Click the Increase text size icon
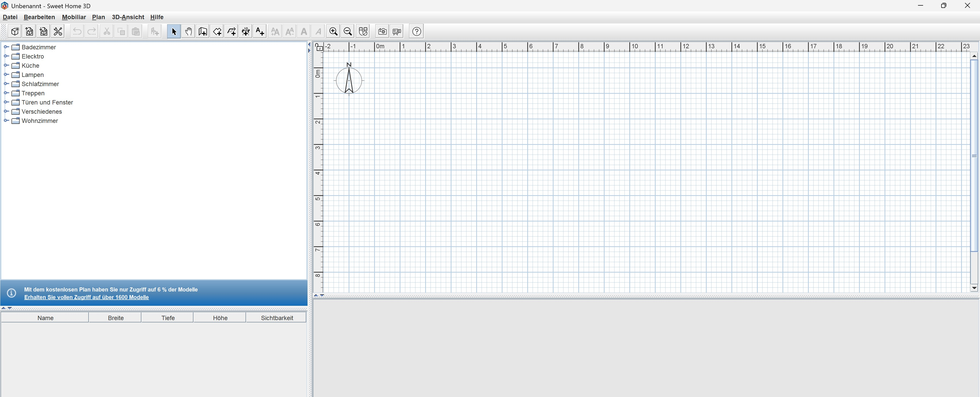The width and height of the screenshot is (980, 397). pyautogui.click(x=275, y=31)
